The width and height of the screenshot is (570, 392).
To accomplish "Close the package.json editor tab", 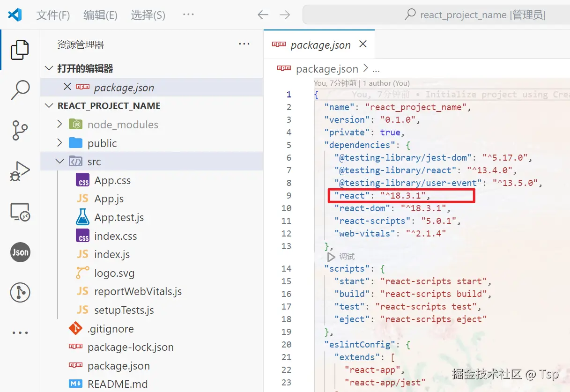I will tap(363, 44).
